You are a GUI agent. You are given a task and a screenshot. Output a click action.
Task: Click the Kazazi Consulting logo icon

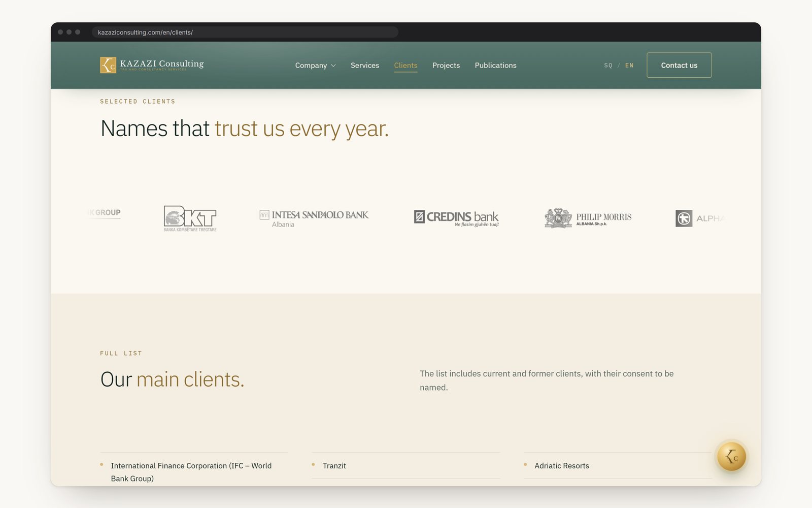pyautogui.click(x=108, y=65)
